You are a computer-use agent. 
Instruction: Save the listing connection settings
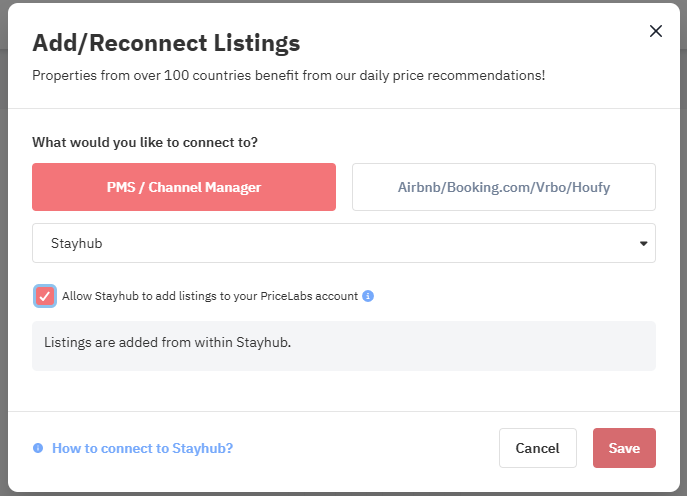[x=624, y=448]
